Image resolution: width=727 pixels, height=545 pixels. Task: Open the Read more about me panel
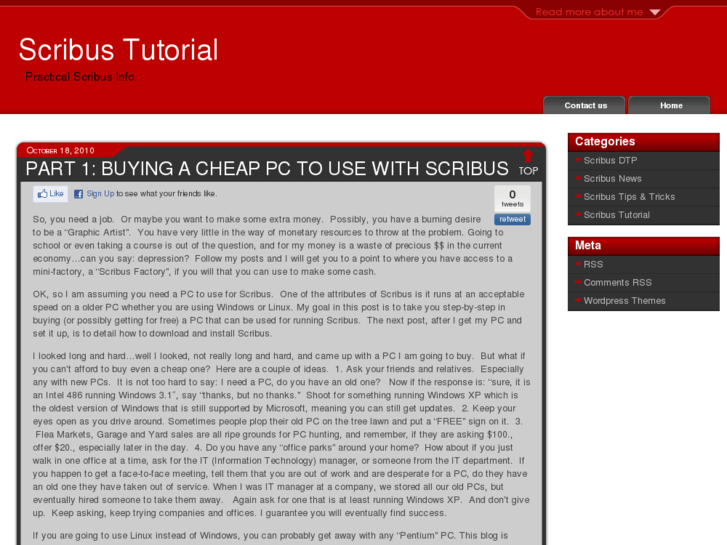[589, 12]
